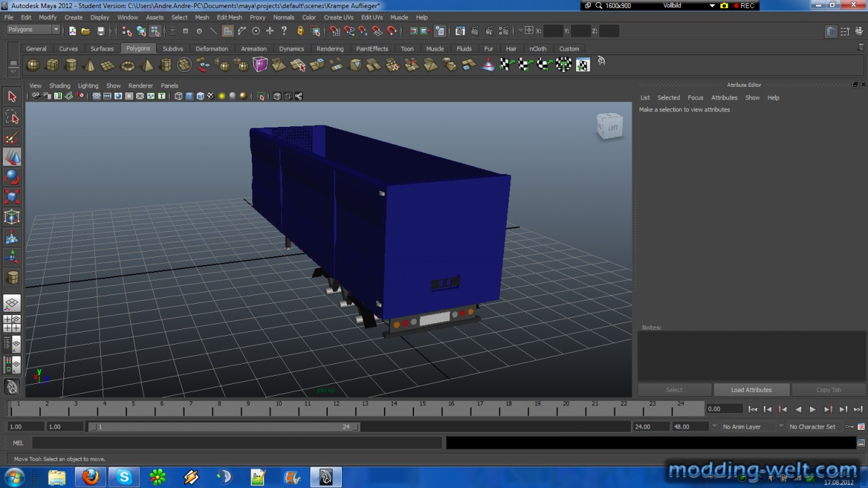Viewport: 868px width, 488px height.
Task: Create a polygon cone from the shelf
Action: coord(89,65)
